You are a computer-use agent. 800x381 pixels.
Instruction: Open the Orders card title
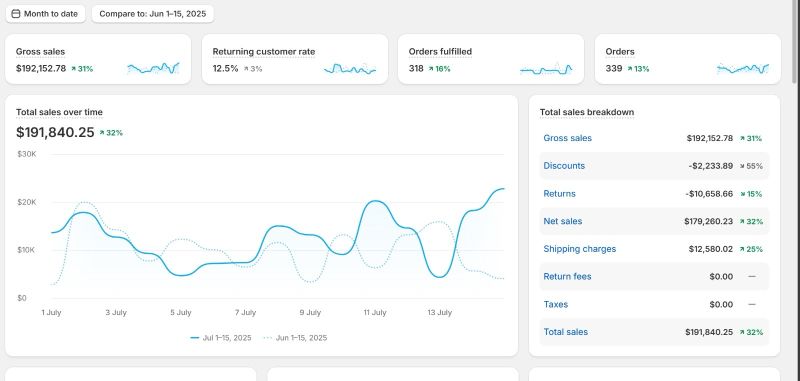620,52
